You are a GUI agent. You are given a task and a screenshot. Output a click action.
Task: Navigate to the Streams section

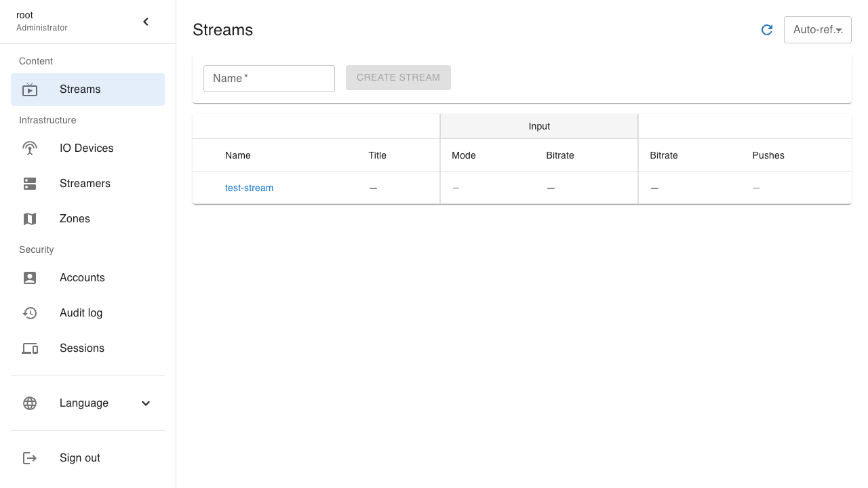[80, 89]
